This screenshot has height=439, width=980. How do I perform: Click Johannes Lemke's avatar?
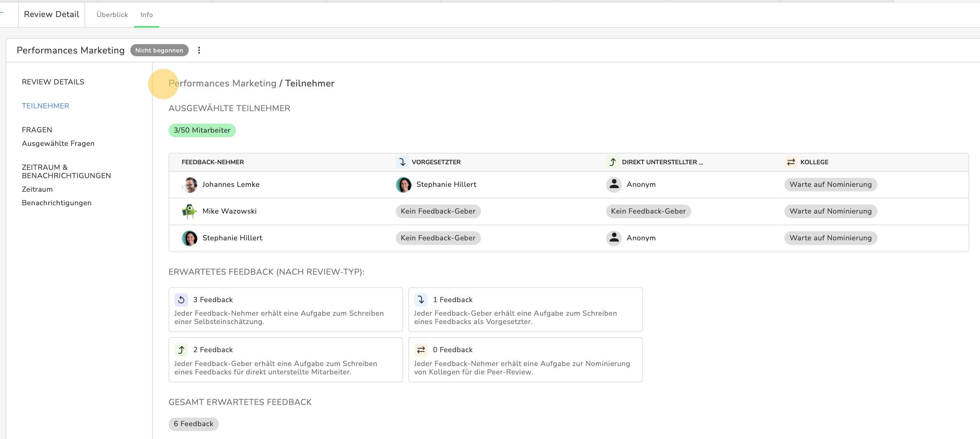[189, 185]
